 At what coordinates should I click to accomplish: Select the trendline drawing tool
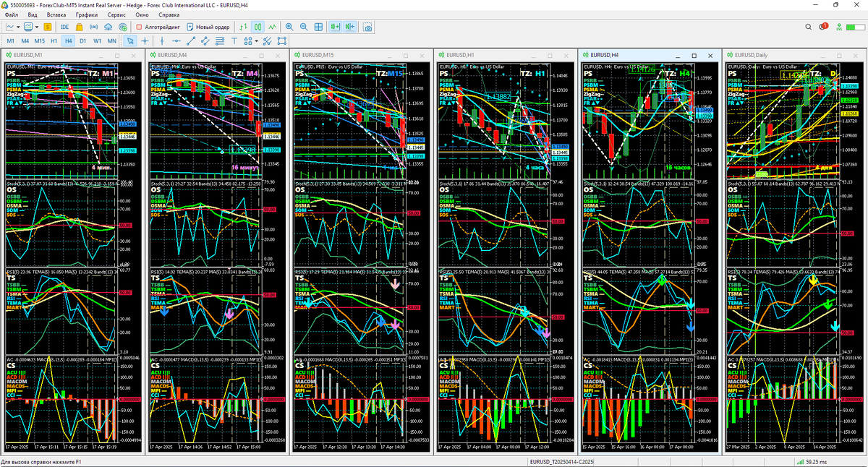[190, 41]
